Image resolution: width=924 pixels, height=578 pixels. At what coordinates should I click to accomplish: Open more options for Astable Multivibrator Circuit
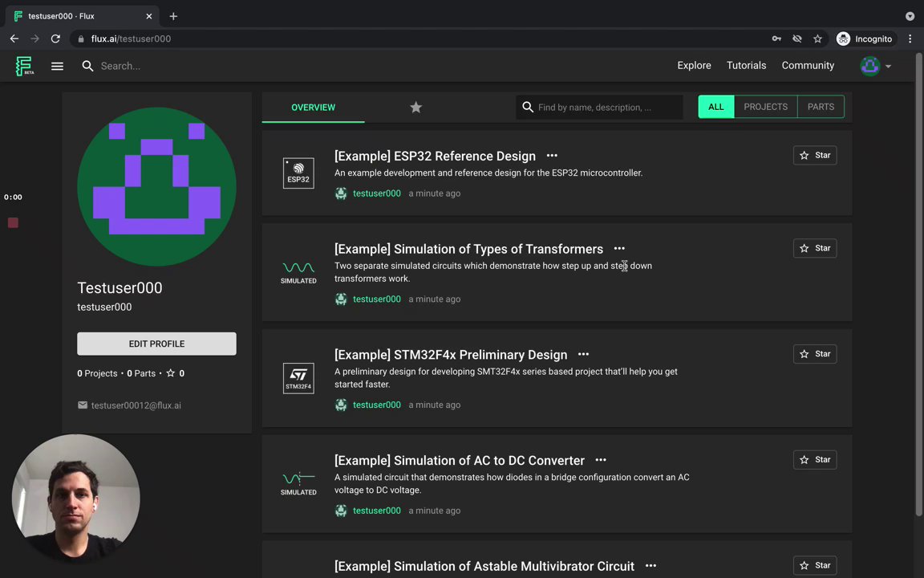click(650, 566)
